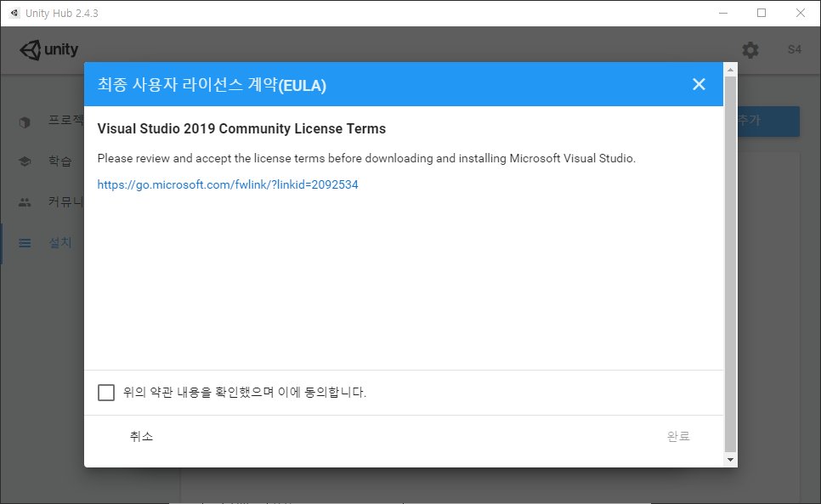Screen dimensions: 821x504
Task: Click the blue 추가 button behind the dialog
Action: coord(768,122)
